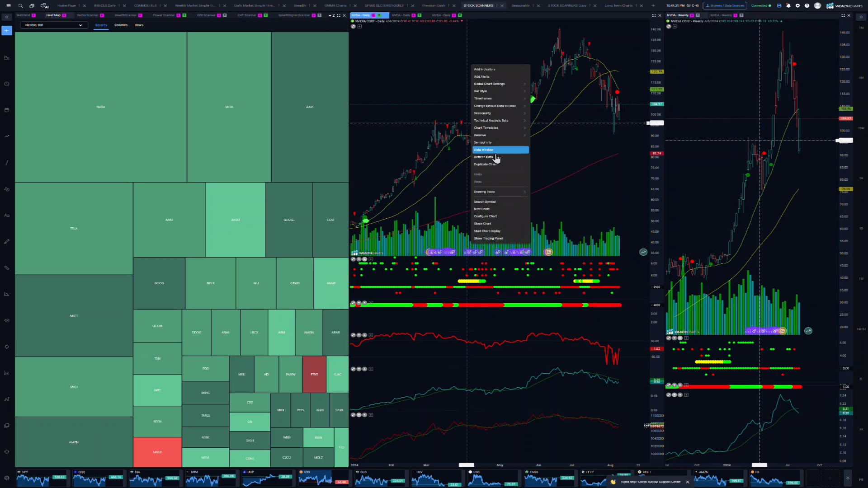The height and width of the screenshot is (488, 868).
Task: Click the duplicate windows icon in top bar
Action: [x=32, y=5]
